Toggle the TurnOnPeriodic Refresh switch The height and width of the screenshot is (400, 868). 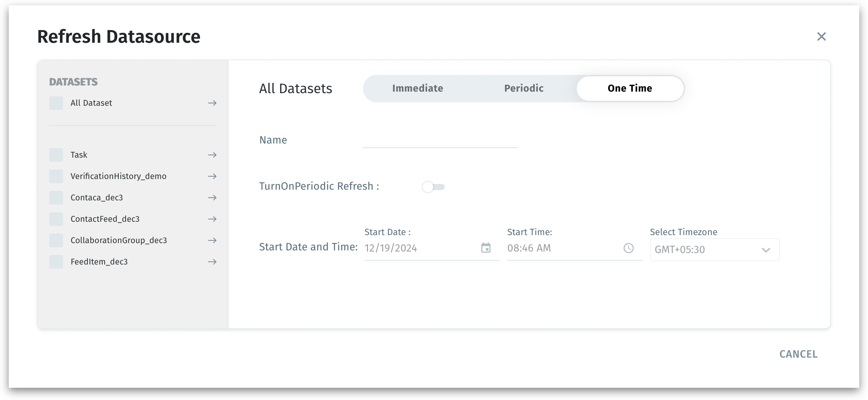(433, 187)
